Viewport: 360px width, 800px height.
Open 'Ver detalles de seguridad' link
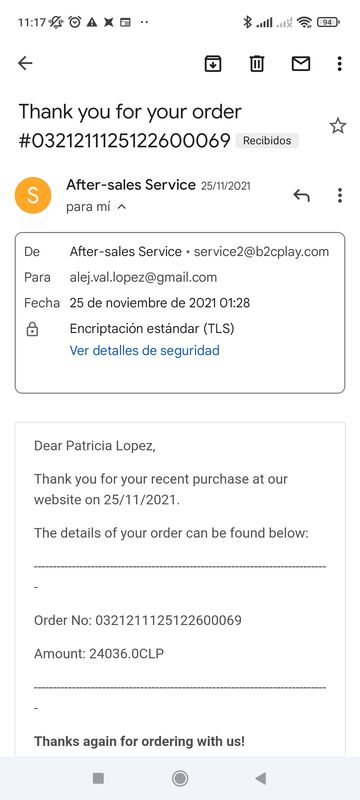coord(144,351)
